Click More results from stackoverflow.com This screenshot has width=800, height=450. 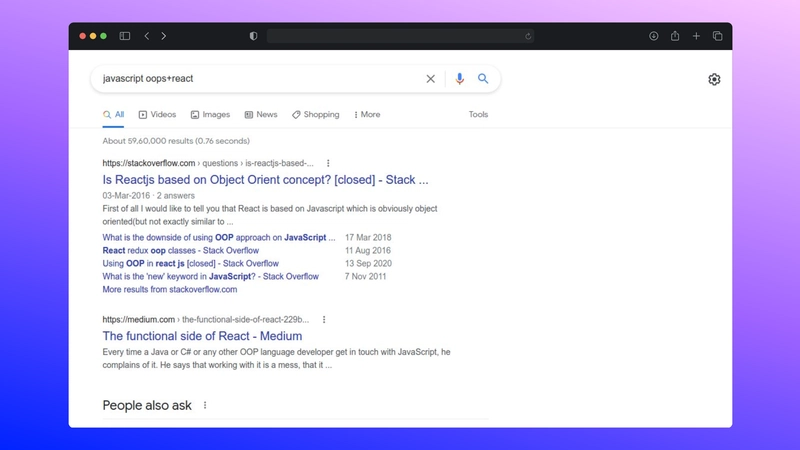click(169, 289)
